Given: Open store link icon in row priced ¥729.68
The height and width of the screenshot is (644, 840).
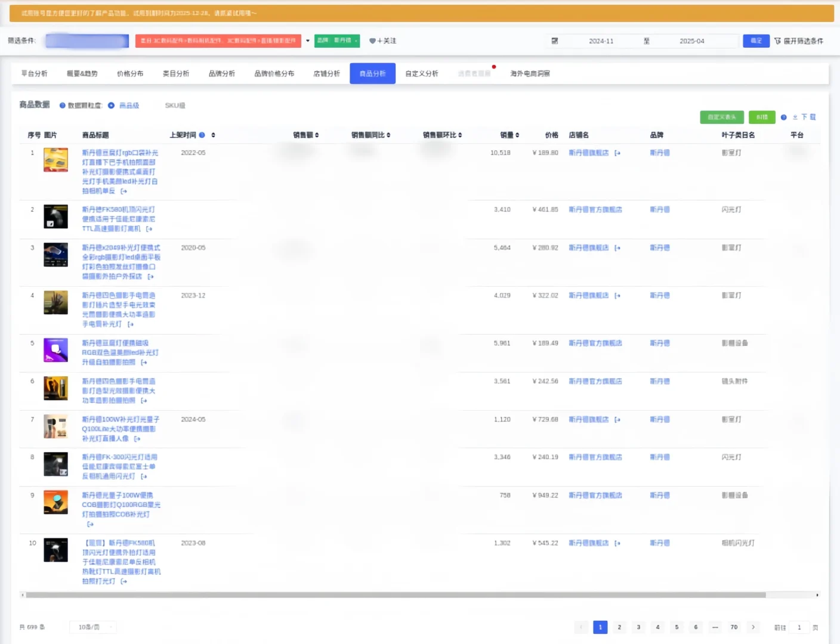Looking at the screenshot, I should pos(617,420).
